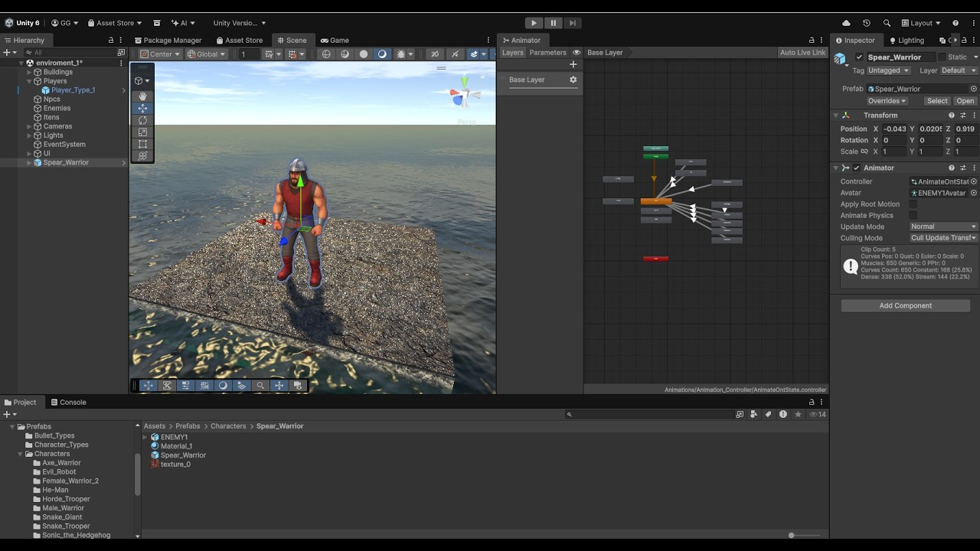
Task: Open the Layer dropdown showing Default
Action: coord(959,70)
